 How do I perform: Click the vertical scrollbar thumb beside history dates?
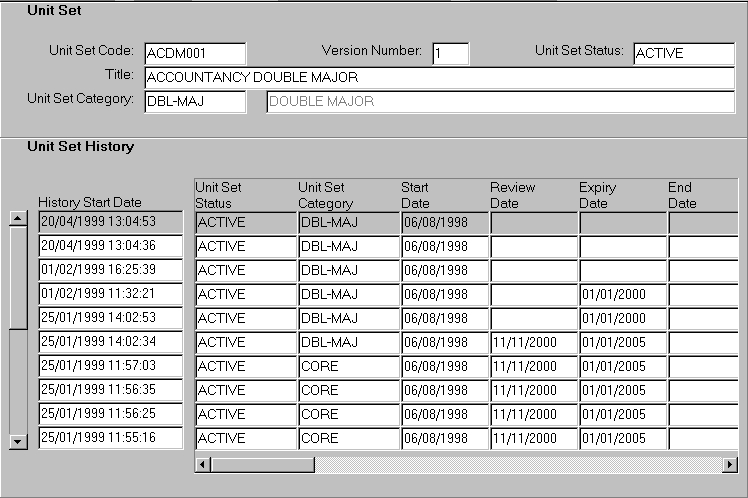18,277
